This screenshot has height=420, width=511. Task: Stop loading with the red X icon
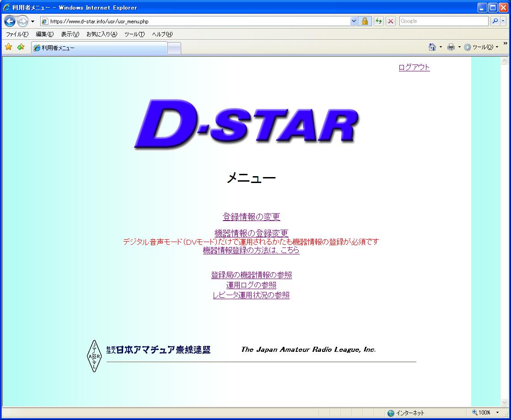pyautogui.click(x=390, y=21)
